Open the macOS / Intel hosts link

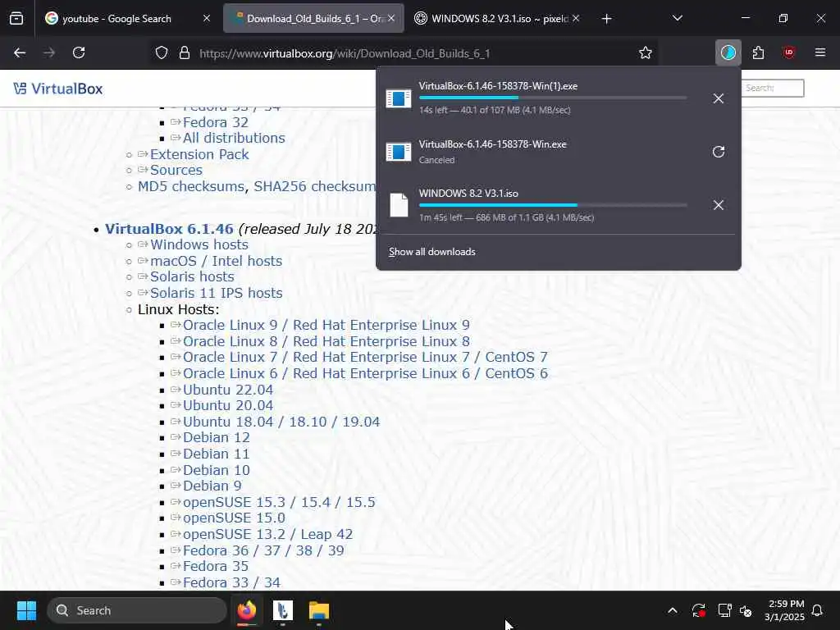tap(216, 261)
